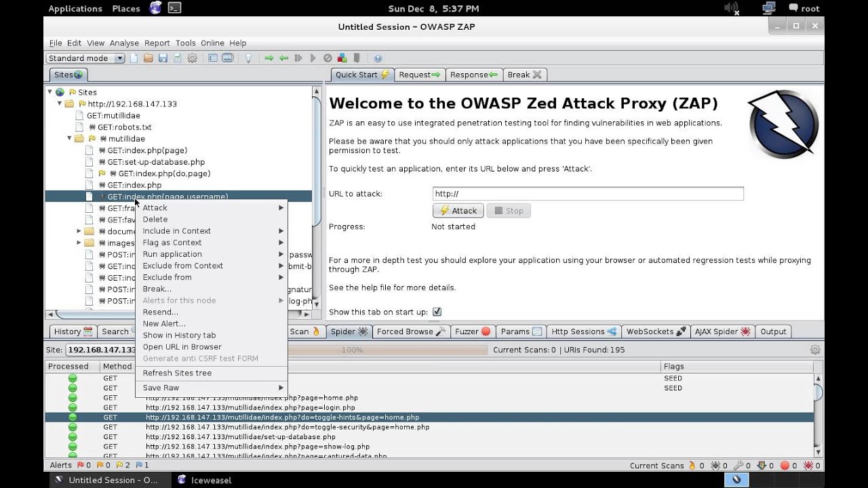
Task: Click the yellow flag alerts counter showing 2
Action: (123, 466)
